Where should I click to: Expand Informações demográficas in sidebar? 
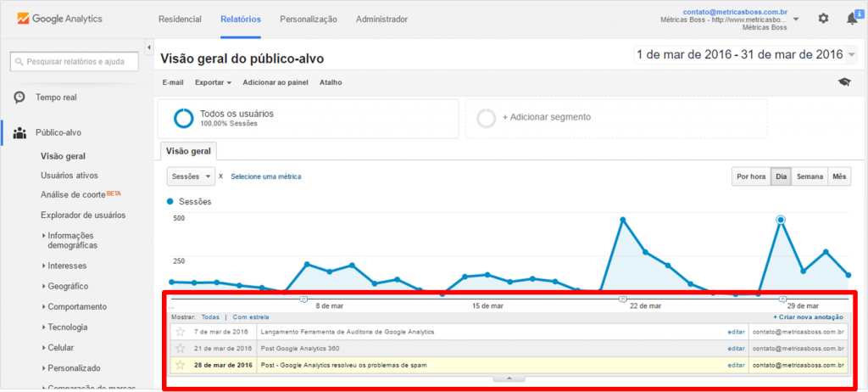(44, 236)
